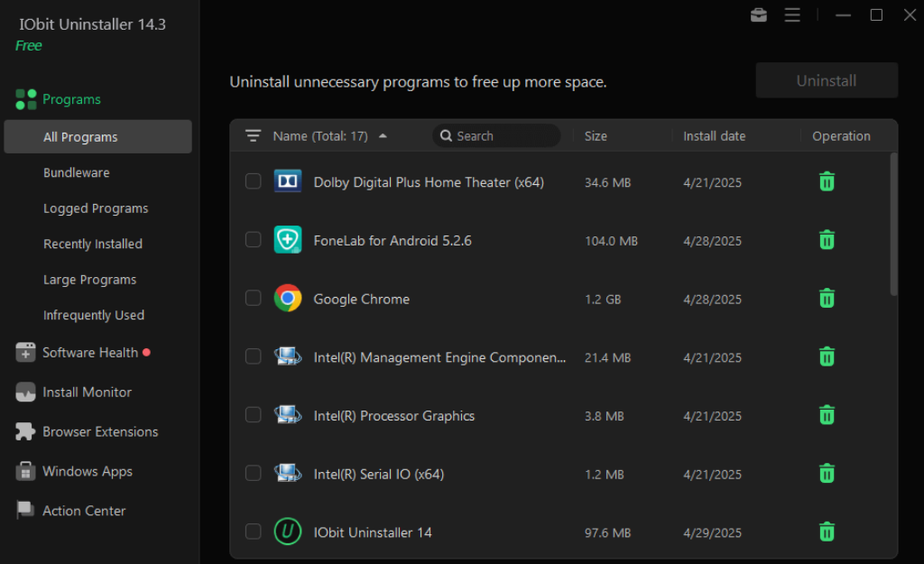Select the Google Chrome checkbox

[254, 298]
